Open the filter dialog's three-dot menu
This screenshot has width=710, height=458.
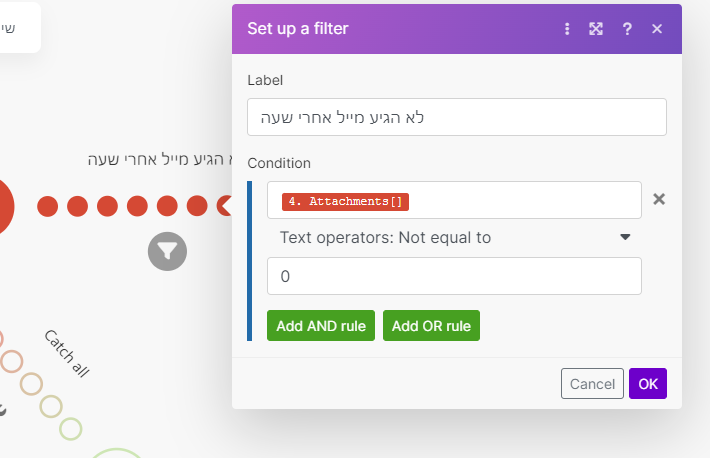(x=567, y=29)
